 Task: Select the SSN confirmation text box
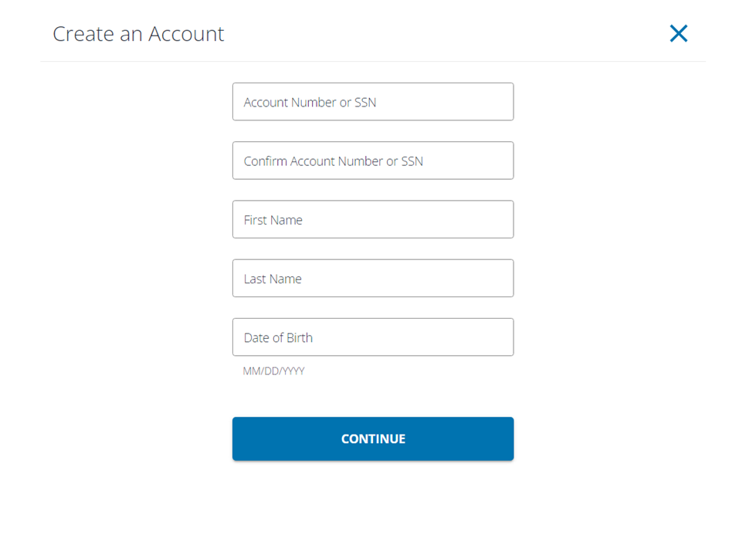[373, 161]
